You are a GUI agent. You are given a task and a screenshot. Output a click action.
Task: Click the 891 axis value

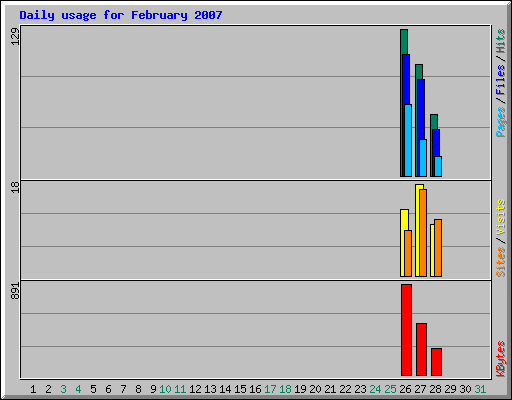(15, 291)
